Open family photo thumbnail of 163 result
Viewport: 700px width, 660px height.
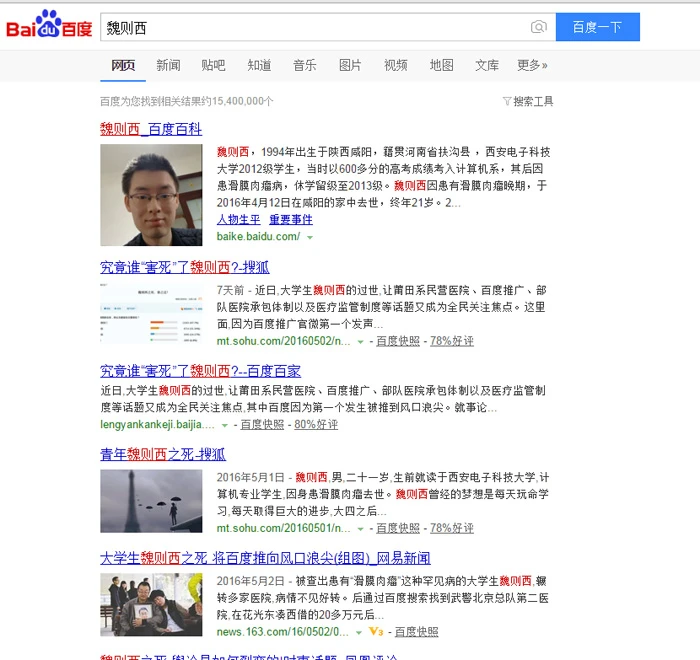(151, 605)
